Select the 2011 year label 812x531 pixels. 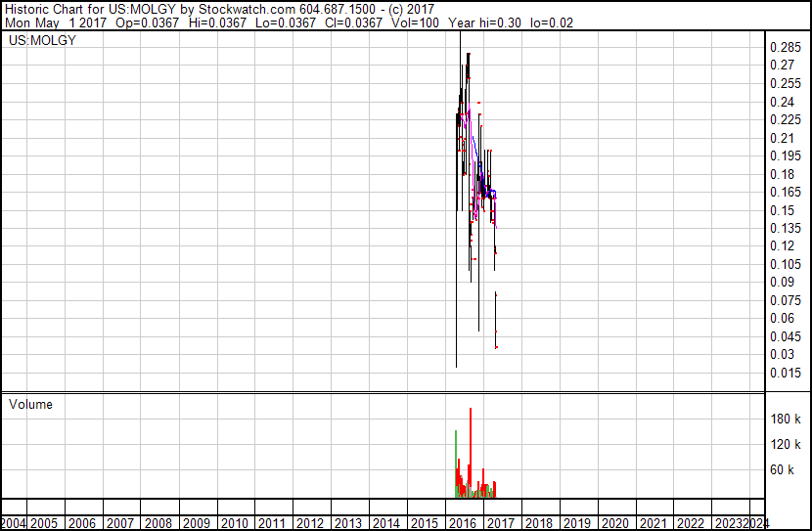click(x=272, y=524)
